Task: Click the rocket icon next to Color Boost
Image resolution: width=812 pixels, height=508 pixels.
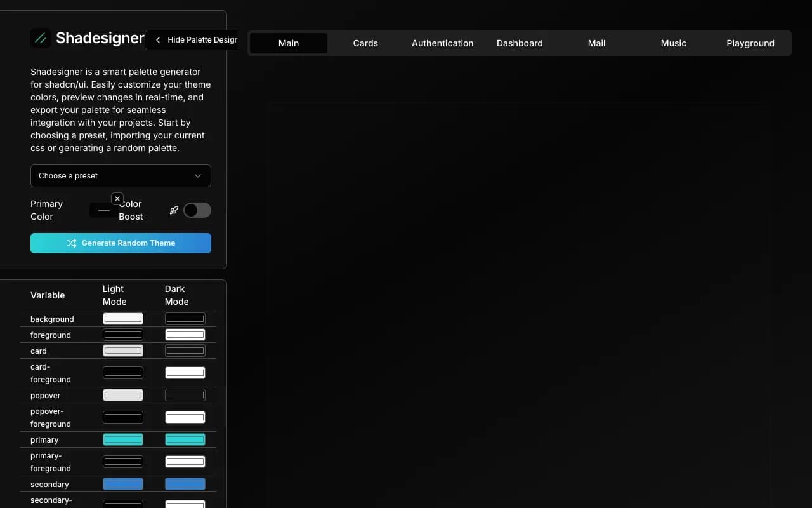Action: coord(174,210)
